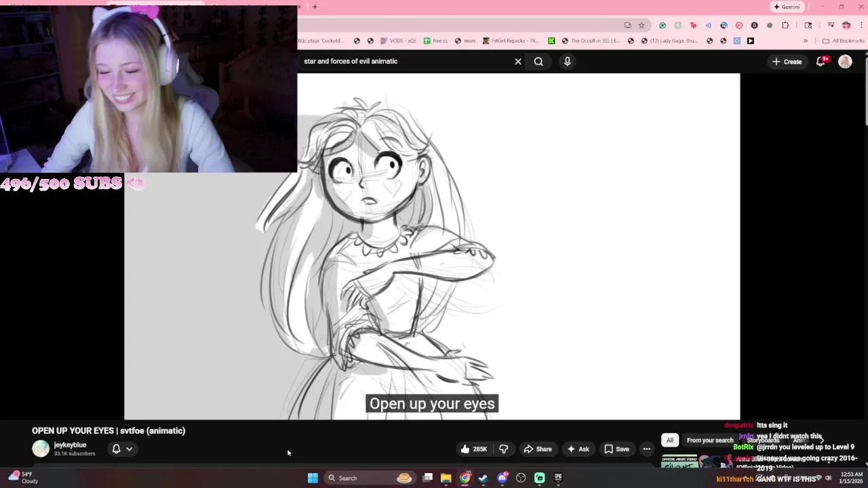Pause the animatic video player
The height and width of the screenshot is (488, 868).
432,246
